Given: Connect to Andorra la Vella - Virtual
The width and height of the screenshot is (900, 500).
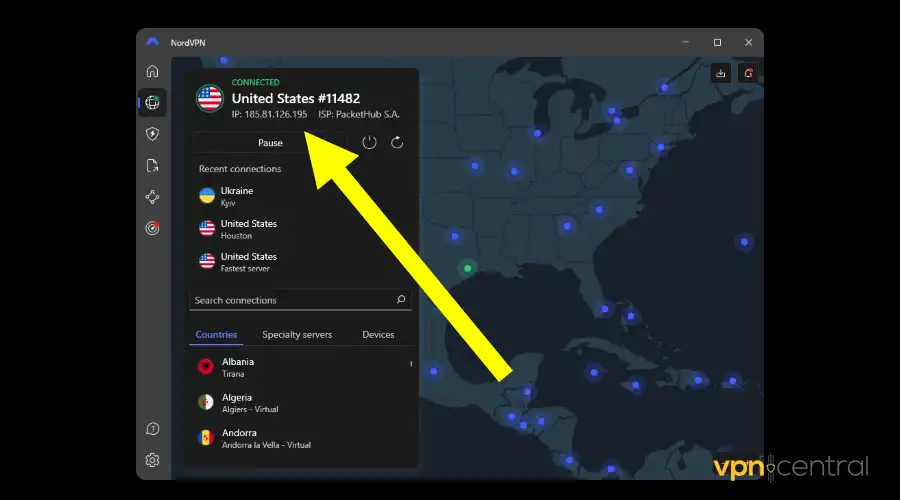Looking at the screenshot, I should (x=300, y=438).
